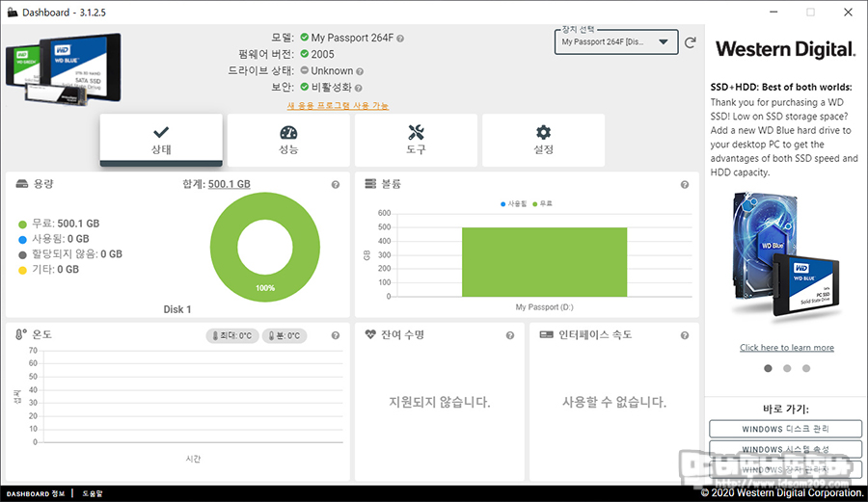The image size is (868, 502).
Task: Open the new application available link
Action: click(338, 105)
